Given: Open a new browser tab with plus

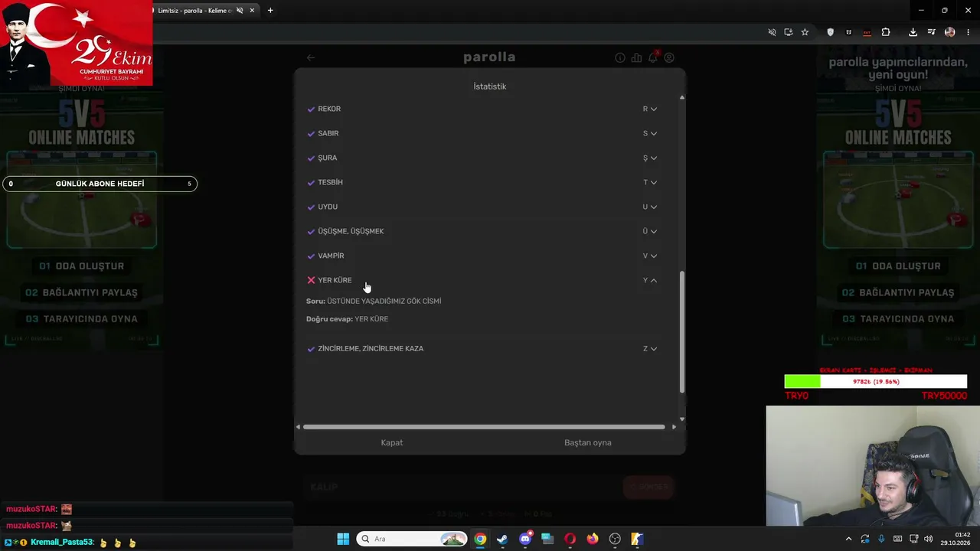Looking at the screenshot, I should pyautogui.click(x=270, y=11).
